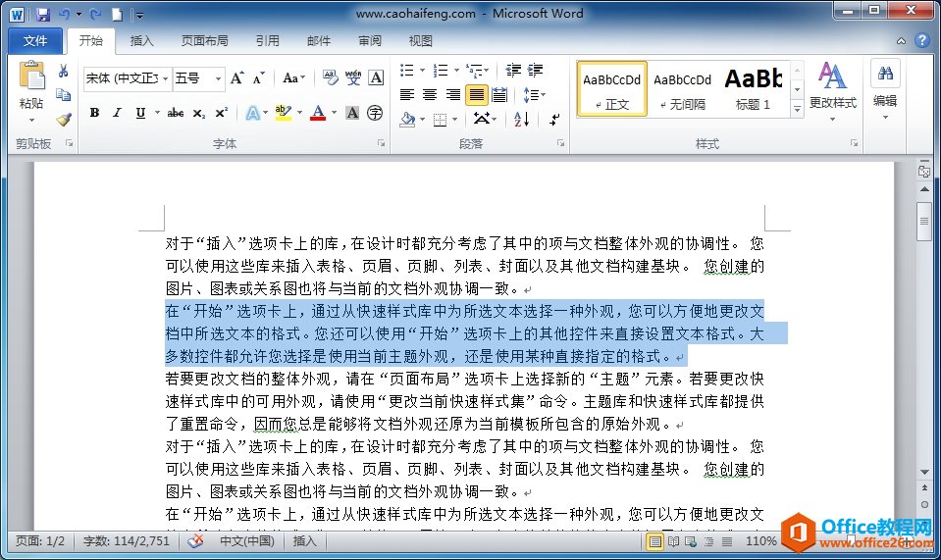Open Change Case (Aa) dropdown
This screenshot has height=560, width=941.
click(x=293, y=77)
